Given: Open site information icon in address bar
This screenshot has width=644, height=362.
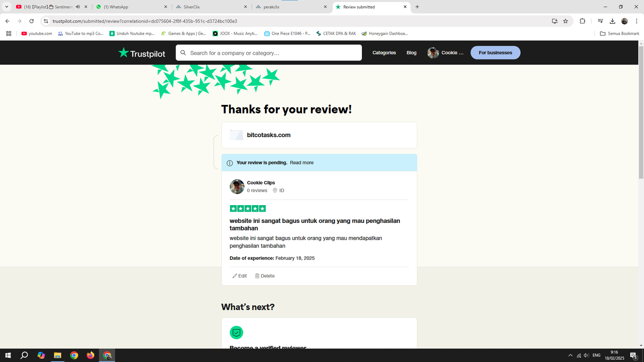Looking at the screenshot, I should (46, 21).
